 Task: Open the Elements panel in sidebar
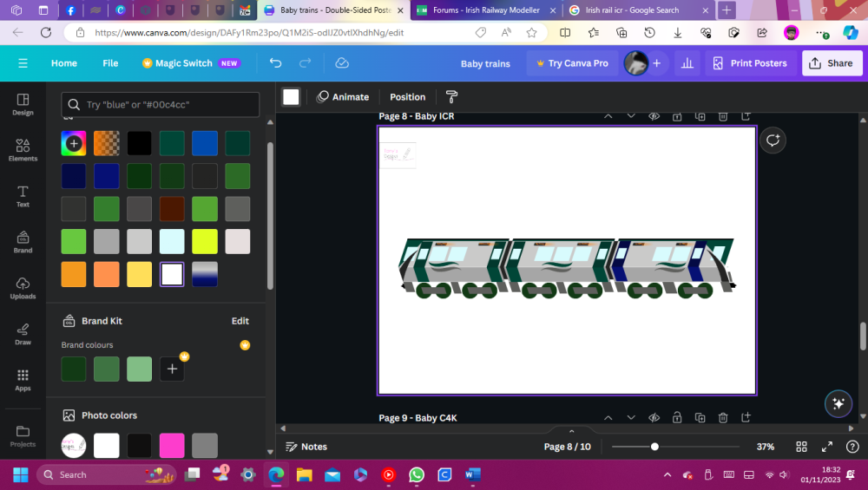tap(23, 149)
